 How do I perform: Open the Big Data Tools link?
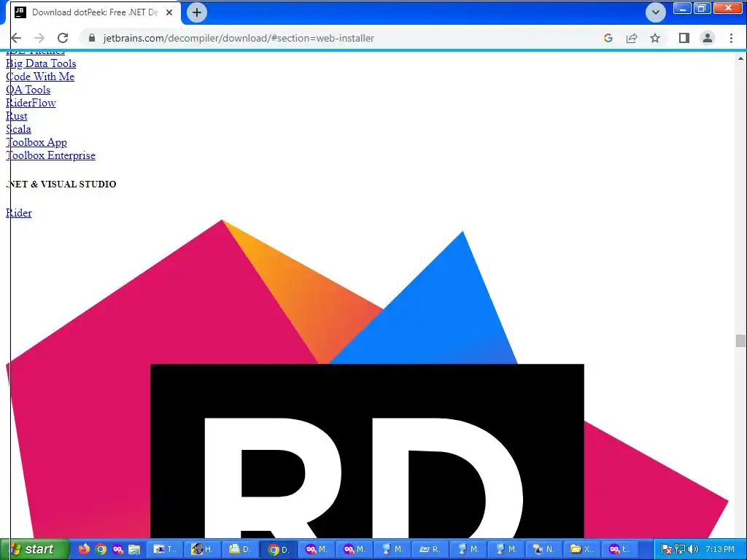click(41, 63)
